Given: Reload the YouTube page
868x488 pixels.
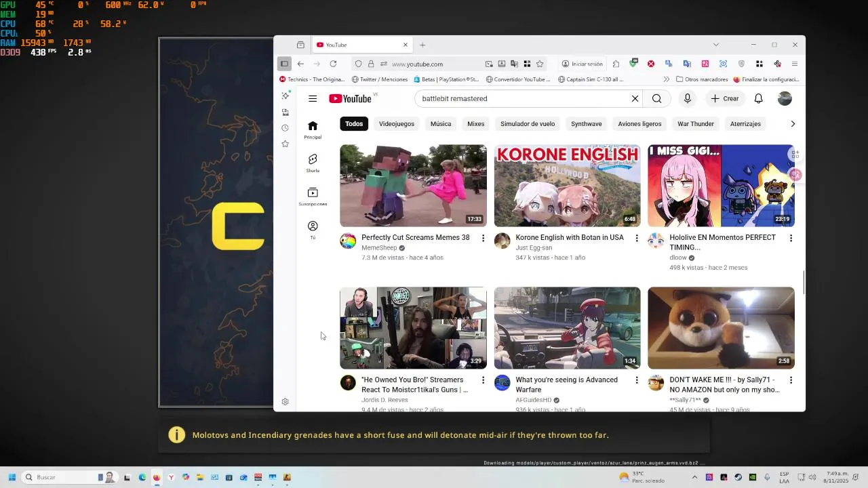Looking at the screenshot, I should 333,64.
